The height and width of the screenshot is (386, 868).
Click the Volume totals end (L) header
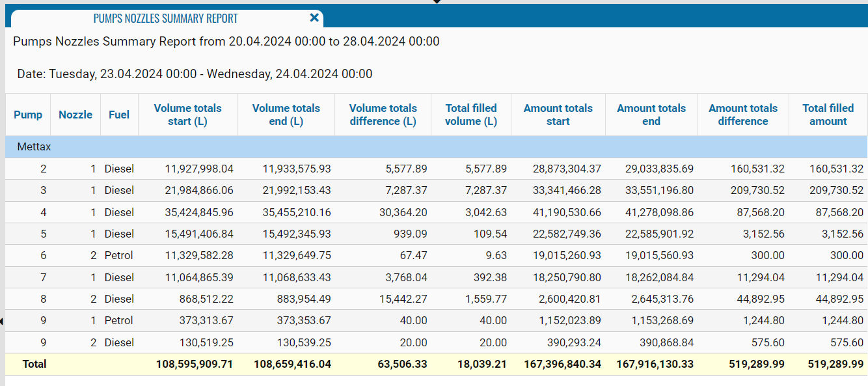click(x=286, y=115)
